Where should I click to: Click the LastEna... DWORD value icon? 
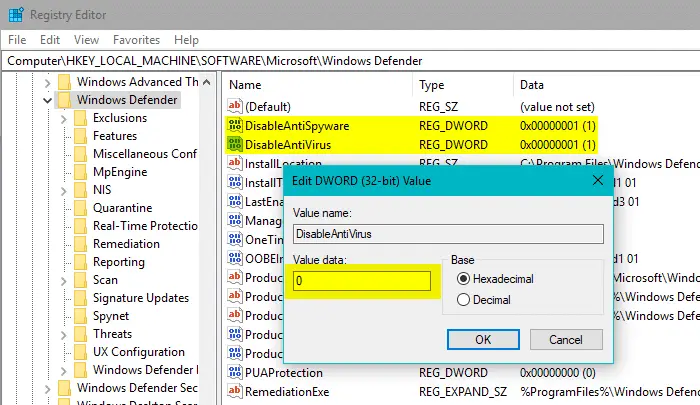click(x=235, y=201)
